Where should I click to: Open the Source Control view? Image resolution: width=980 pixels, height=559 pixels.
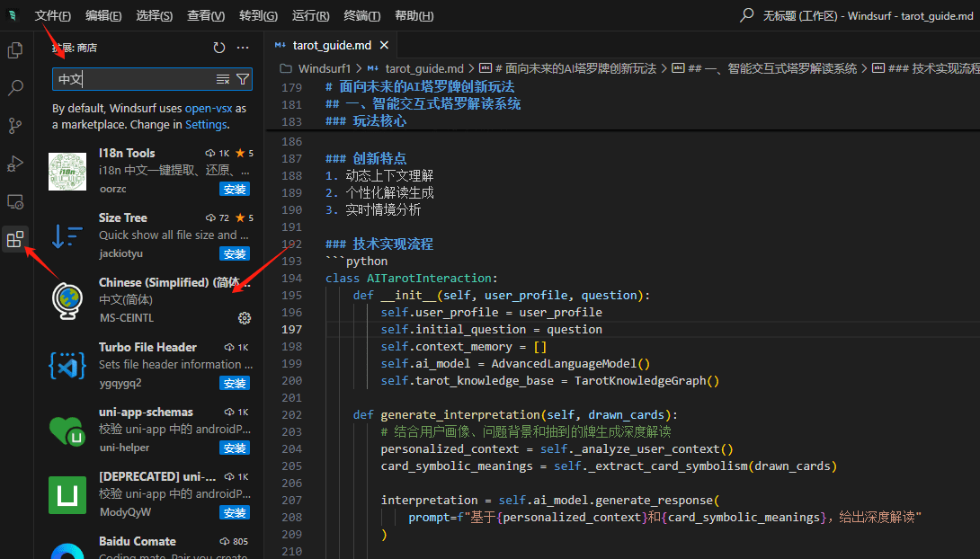tap(15, 126)
